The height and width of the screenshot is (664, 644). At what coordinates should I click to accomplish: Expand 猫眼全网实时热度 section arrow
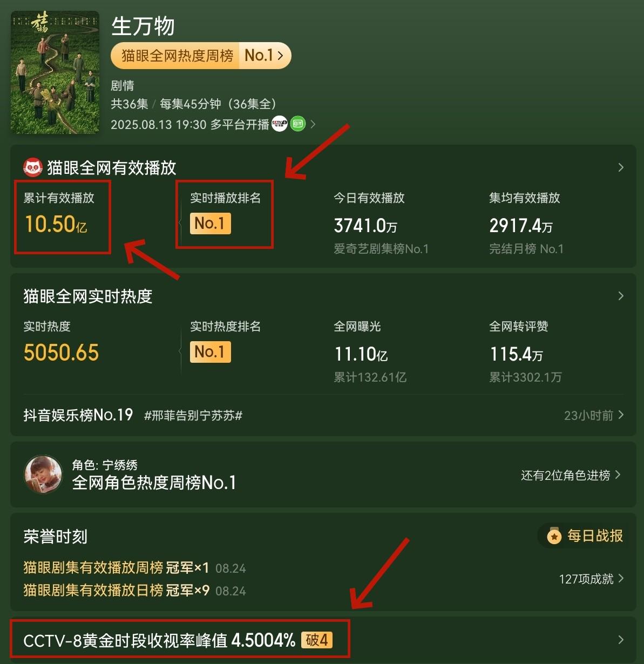click(x=621, y=296)
